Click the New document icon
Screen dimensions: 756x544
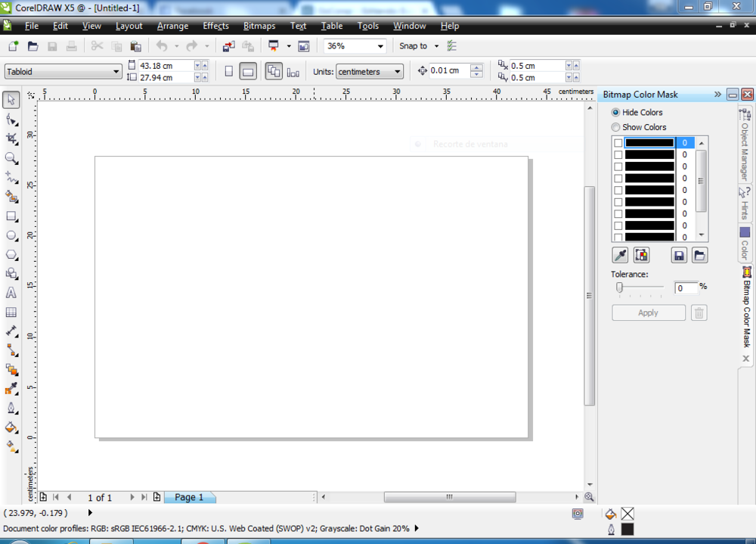[13, 46]
